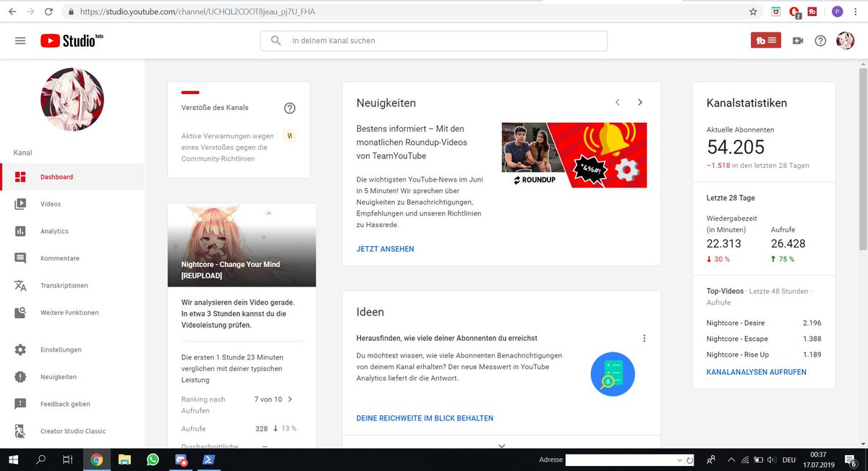Bookmark page with star icon
Screen dimensions: 868x471
point(753,12)
